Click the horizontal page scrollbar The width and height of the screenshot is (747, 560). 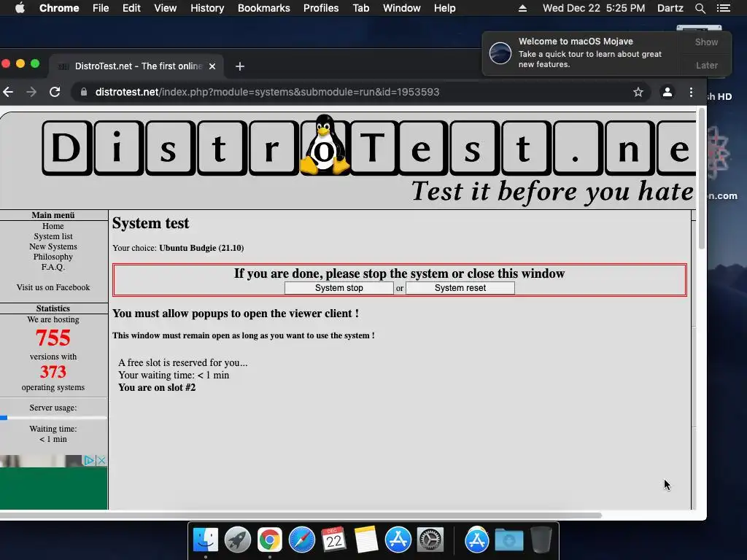pyautogui.click(x=301, y=516)
